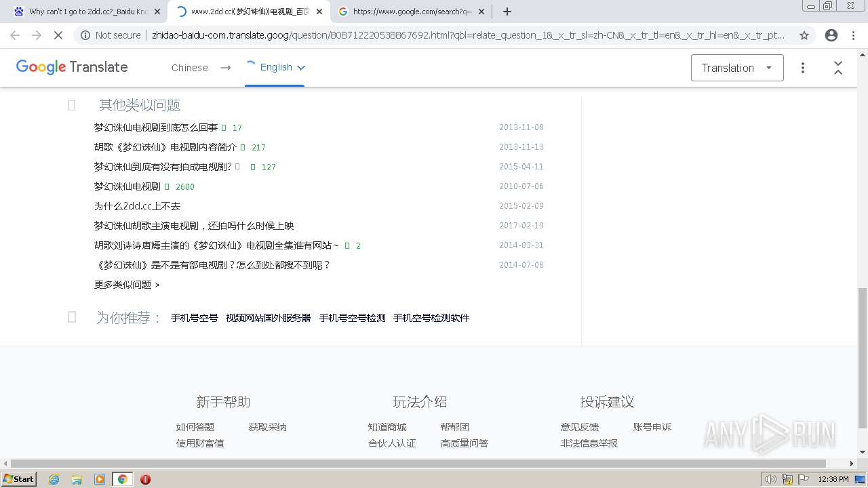Viewport: 868px width, 488px height.
Task: Launch media player from taskbar
Action: point(100,479)
